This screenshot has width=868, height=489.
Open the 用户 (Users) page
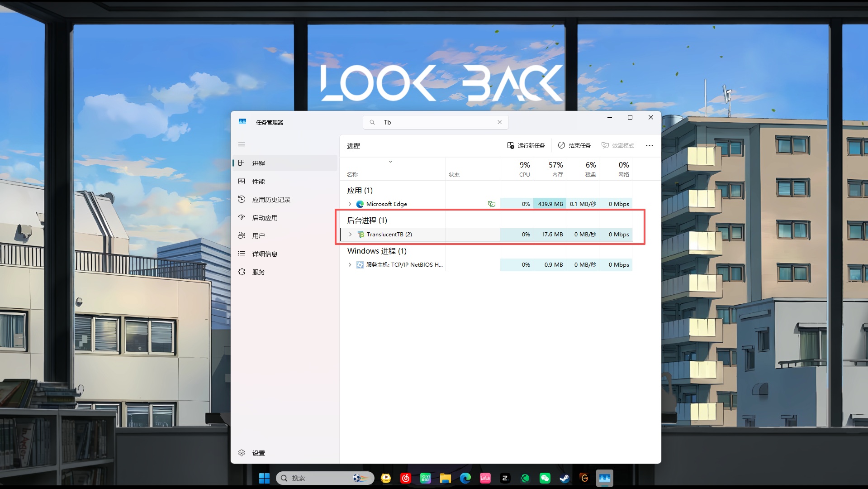point(285,235)
